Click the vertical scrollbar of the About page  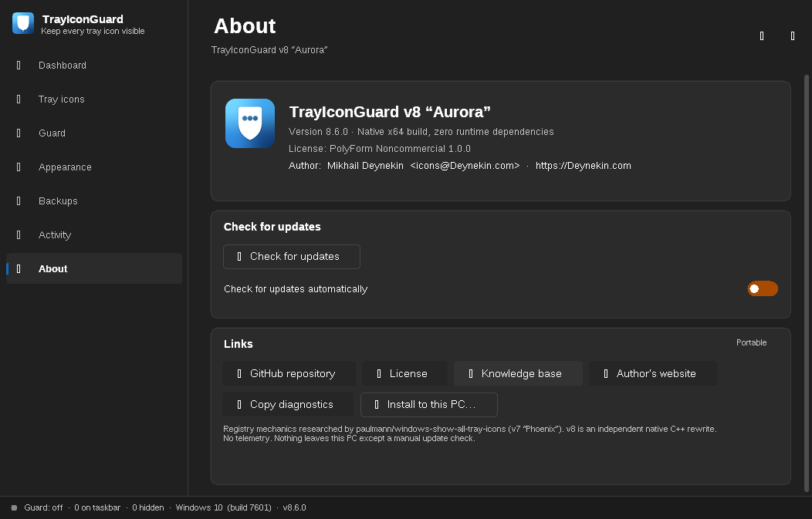click(x=807, y=284)
